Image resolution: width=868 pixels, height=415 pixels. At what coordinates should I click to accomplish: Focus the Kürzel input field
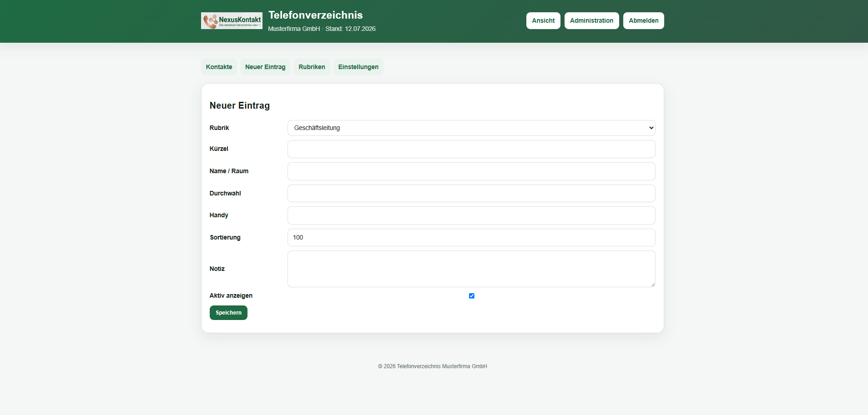[471, 149]
